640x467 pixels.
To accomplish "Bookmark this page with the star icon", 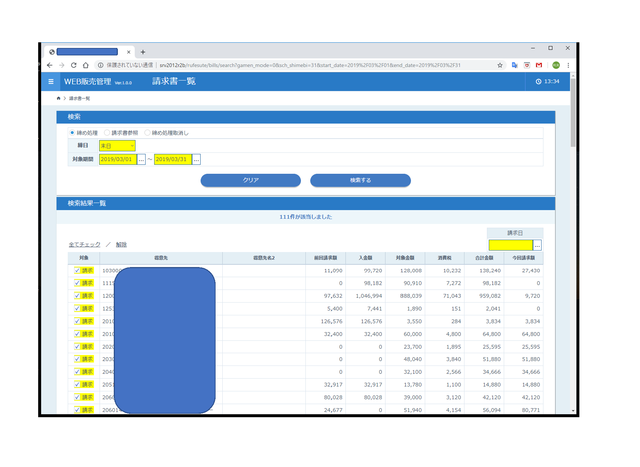I will click(x=500, y=65).
